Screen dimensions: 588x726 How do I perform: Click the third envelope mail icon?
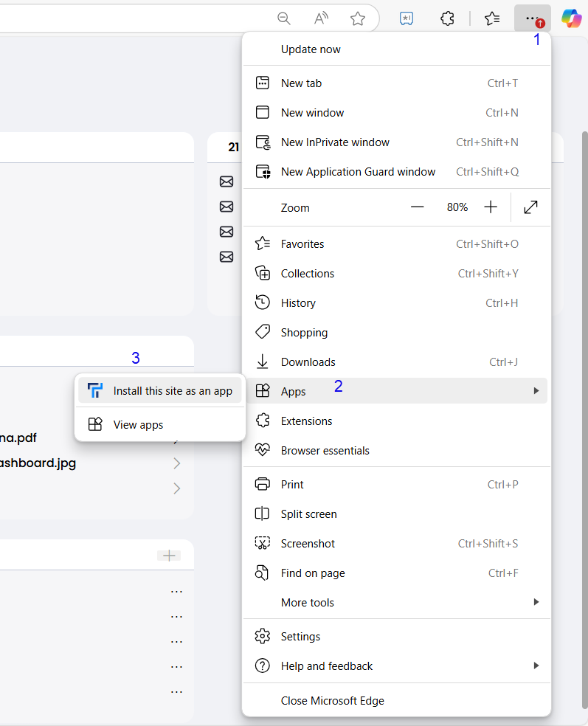226,232
